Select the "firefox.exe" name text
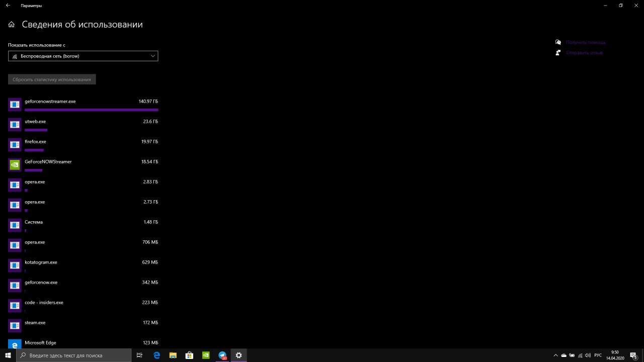Image resolution: width=644 pixels, height=362 pixels. click(35, 142)
